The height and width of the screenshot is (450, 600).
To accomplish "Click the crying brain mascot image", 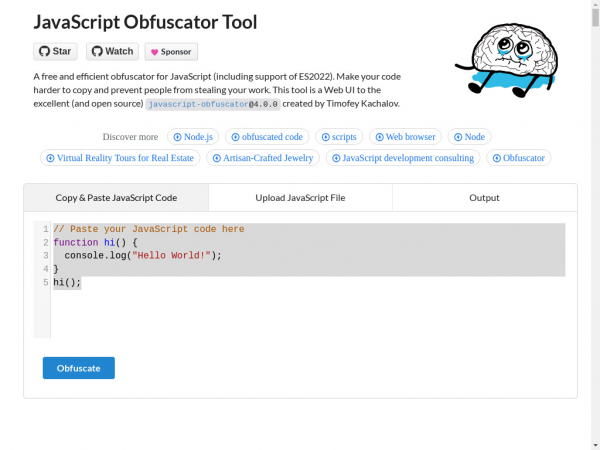I will tap(507, 60).
